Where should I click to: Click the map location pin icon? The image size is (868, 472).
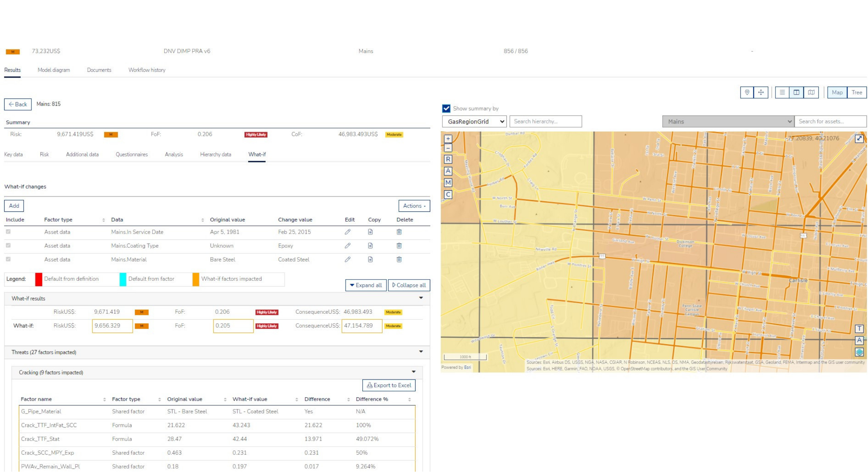(746, 93)
